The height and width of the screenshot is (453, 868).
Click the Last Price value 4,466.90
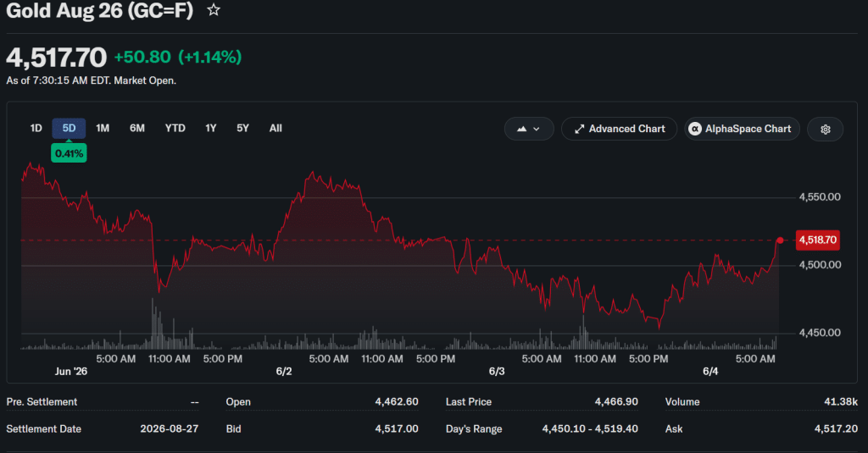click(x=616, y=401)
